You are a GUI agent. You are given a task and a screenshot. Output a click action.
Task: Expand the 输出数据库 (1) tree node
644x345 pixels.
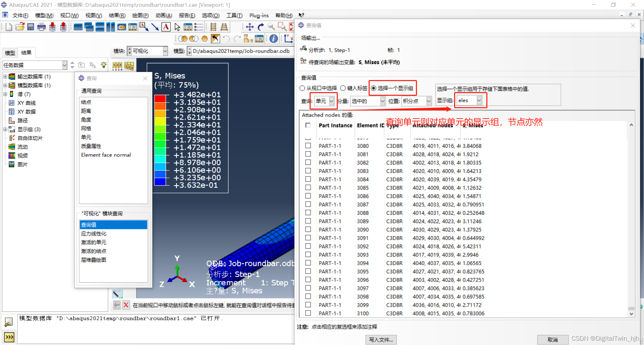[x=5, y=76]
